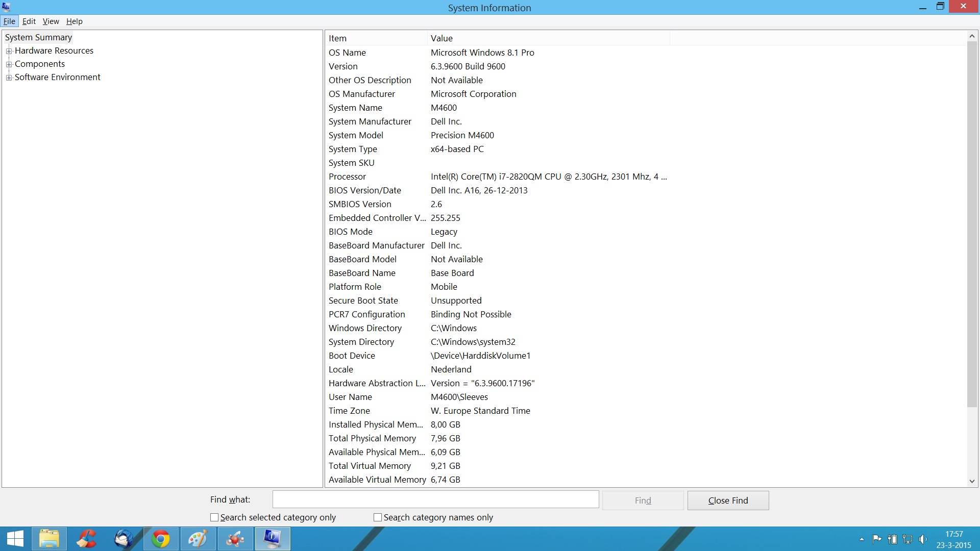Enable Search selected category only checkbox
The width and height of the screenshot is (980, 551).
tap(214, 517)
